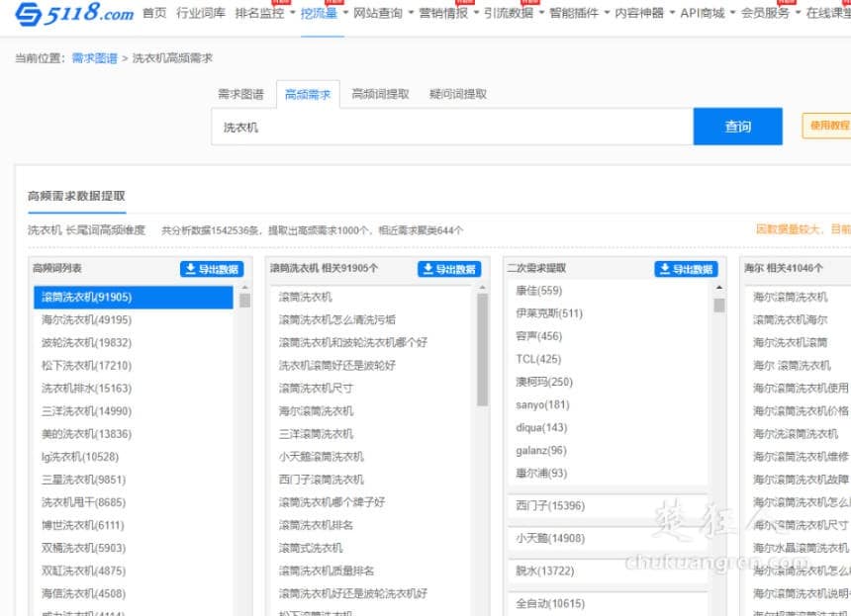Open the orange 使用教程 button
The width and height of the screenshot is (851, 616).
coord(827,127)
